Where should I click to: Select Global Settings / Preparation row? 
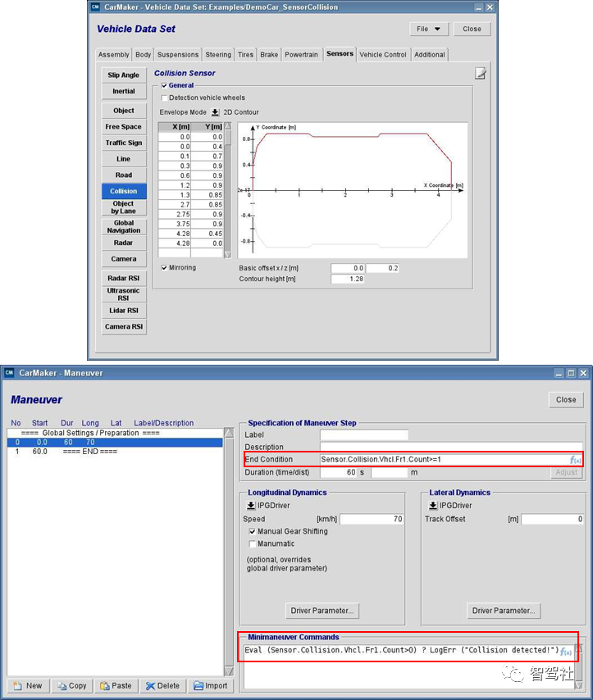115,433
